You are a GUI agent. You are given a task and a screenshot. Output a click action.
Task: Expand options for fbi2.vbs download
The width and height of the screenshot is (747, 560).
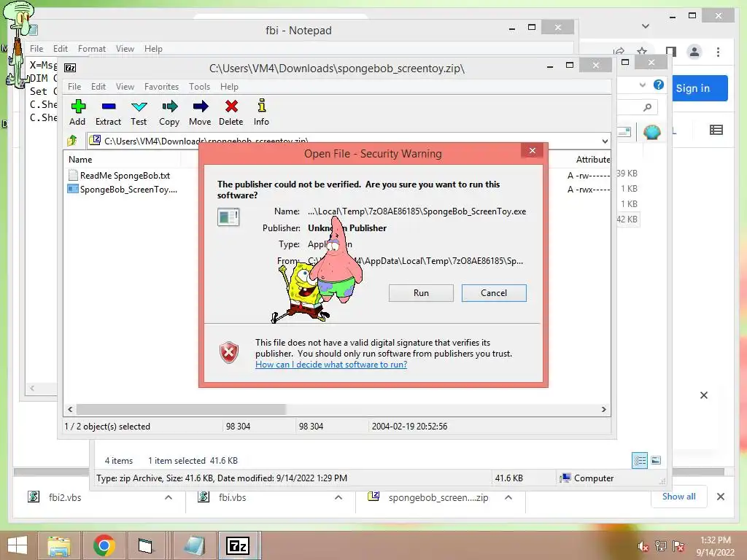(x=169, y=497)
